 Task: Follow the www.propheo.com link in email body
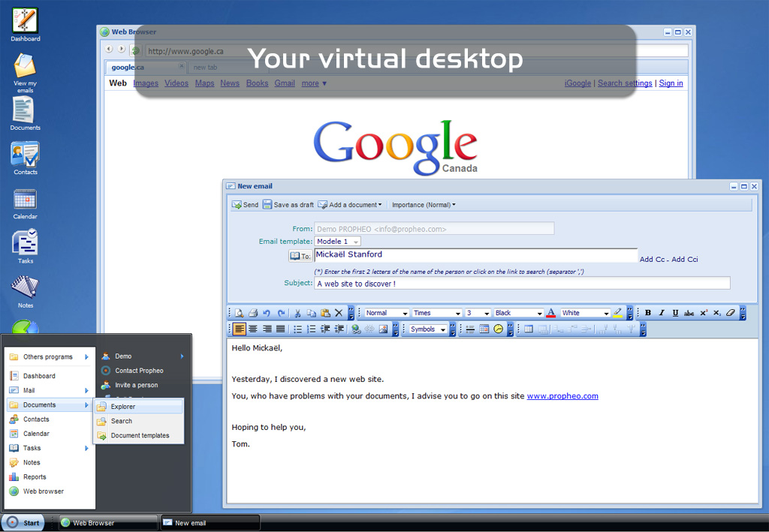(x=562, y=396)
